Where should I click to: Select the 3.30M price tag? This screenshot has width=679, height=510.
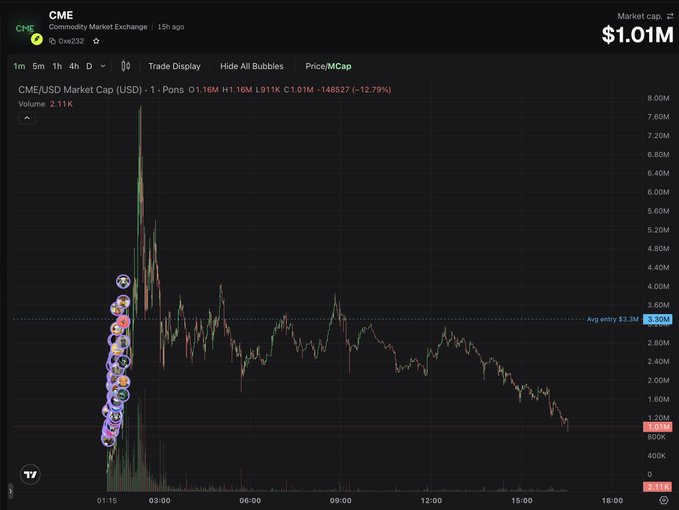pos(658,320)
